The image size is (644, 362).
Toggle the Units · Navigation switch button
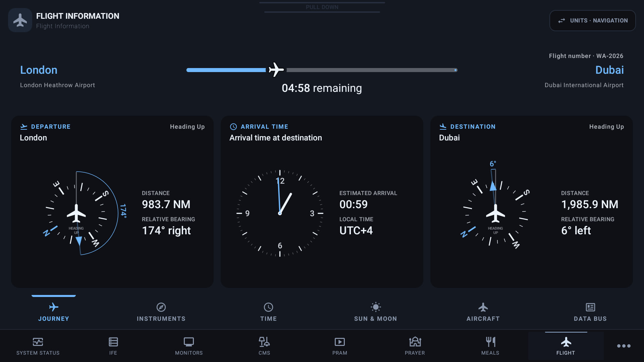click(x=592, y=20)
